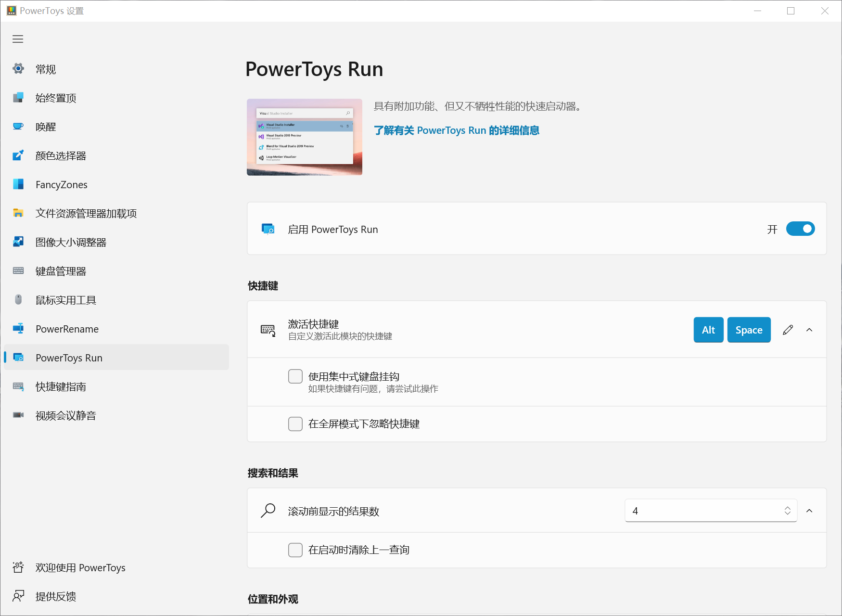The height and width of the screenshot is (616, 842).
Task: Select PowerRename in the sidebar
Action: pyautogui.click(x=116, y=329)
